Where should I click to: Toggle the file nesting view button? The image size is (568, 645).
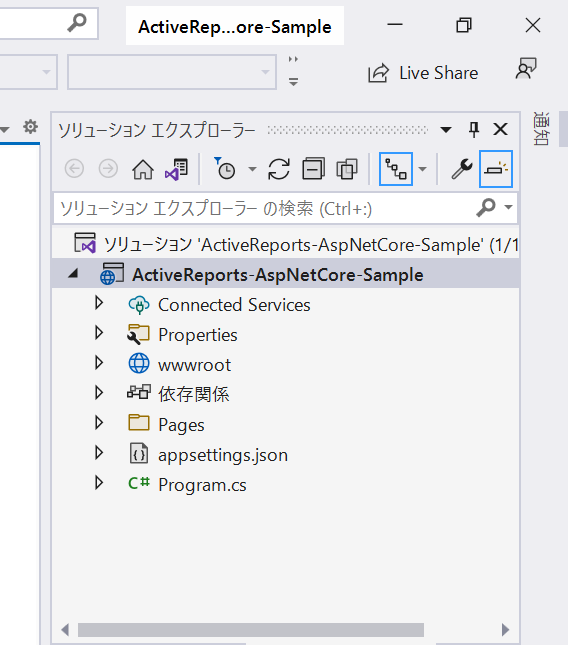click(x=396, y=169)
